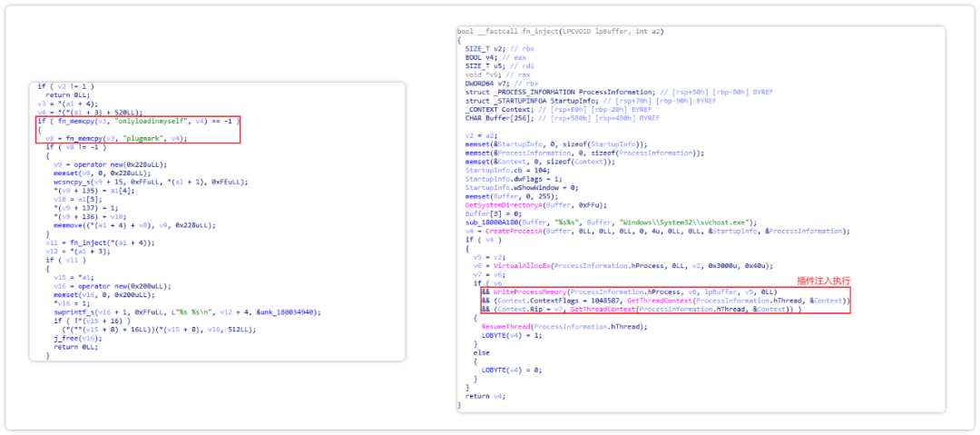Click the SetThreadContext function name
This screenshot has height=435, width=980.
600,309
